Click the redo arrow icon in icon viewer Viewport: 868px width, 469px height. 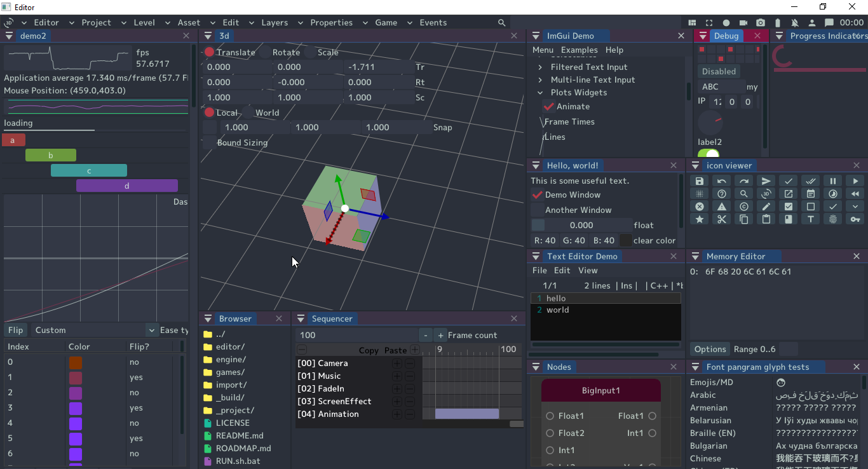coord(744,181)
